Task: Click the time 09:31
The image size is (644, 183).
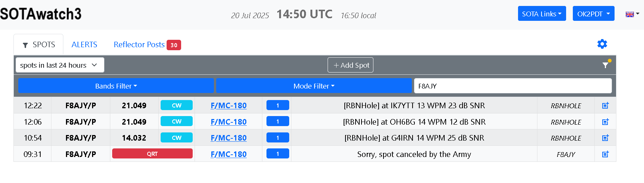Action: coord(33,154)
